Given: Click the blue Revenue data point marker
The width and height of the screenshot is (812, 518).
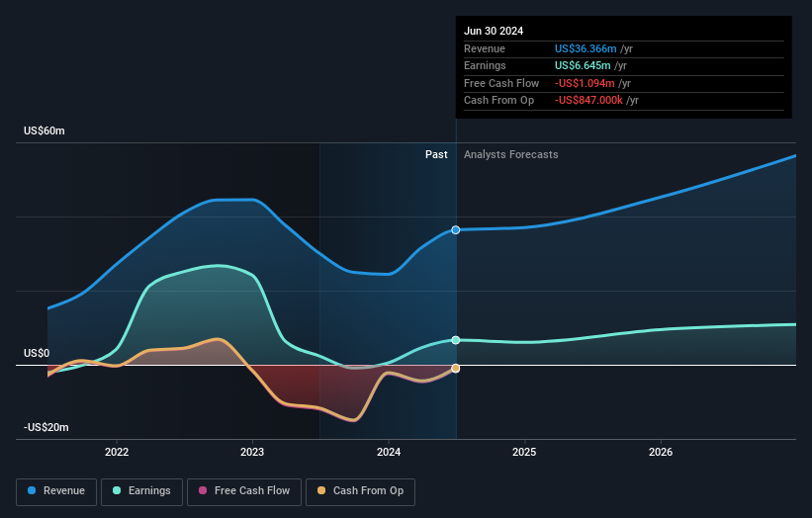Looking at the screenshot, I should 456,229.
